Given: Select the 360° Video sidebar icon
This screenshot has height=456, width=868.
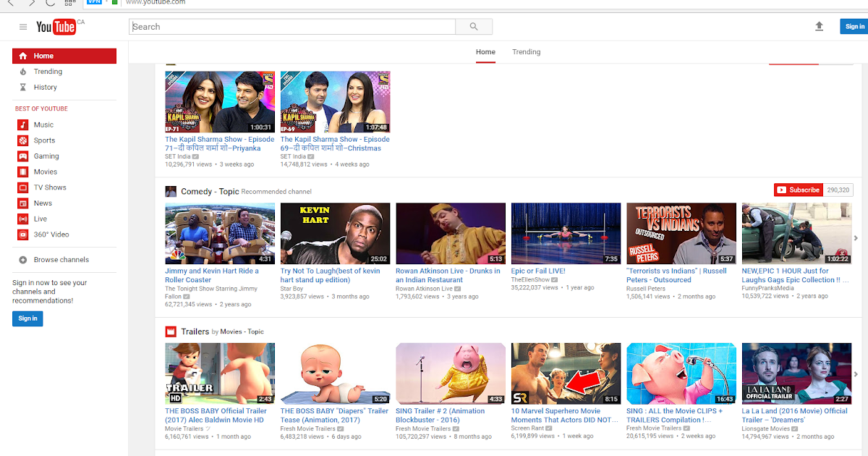Looking at the screenshot, I should tap(23, 234).
